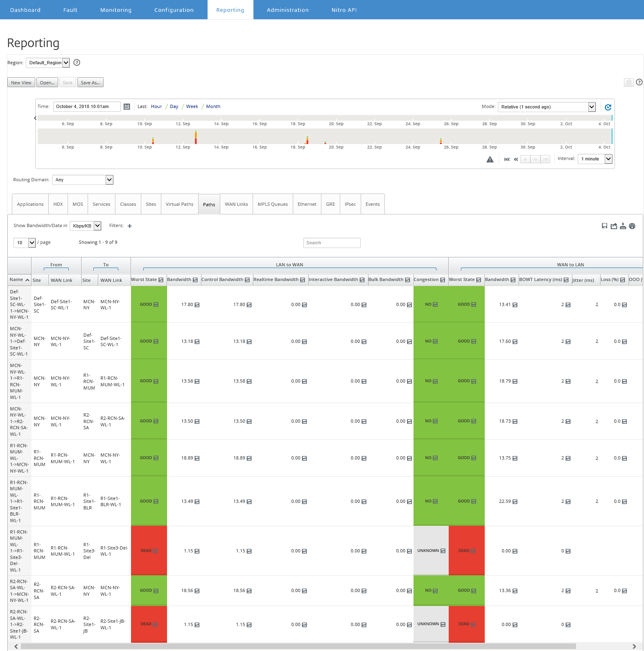
Task: Open graph for Loss (%) column
Action: click(x=623, y=280)
